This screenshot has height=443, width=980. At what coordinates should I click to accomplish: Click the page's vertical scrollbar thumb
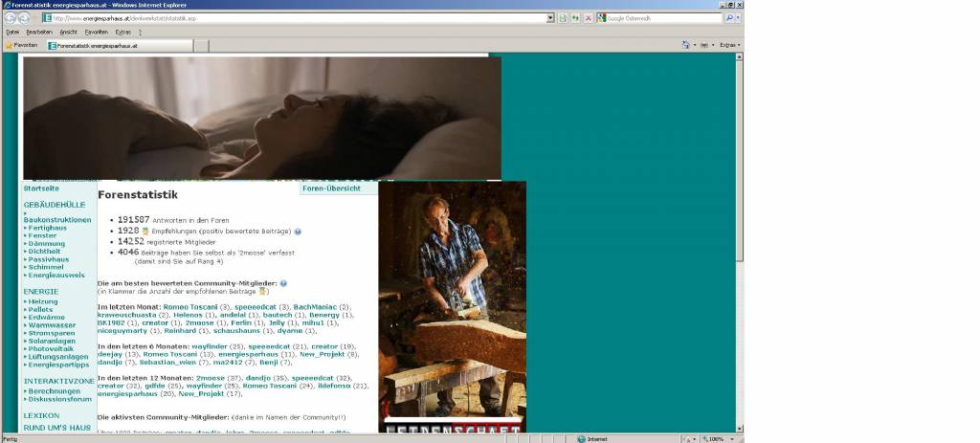click(x=740, y=161)
